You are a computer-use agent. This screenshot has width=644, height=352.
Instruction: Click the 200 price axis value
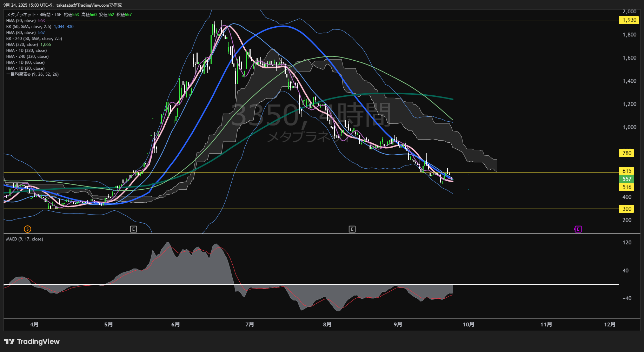click(x=627, y=220)
